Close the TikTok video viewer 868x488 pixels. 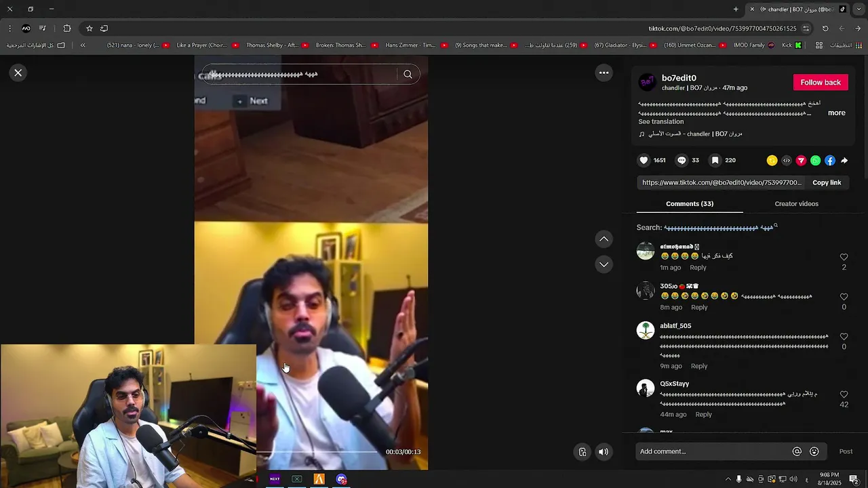click(18, 73)
